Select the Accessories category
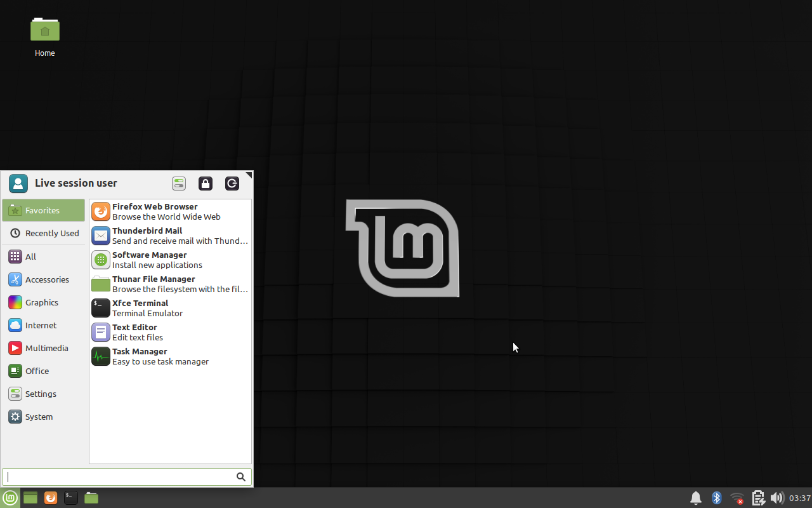Screen dimensions: 812x508 (x=44, y=279)
